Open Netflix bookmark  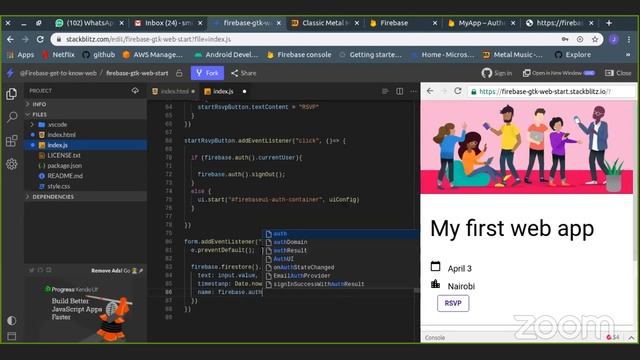tap(58, 55)
